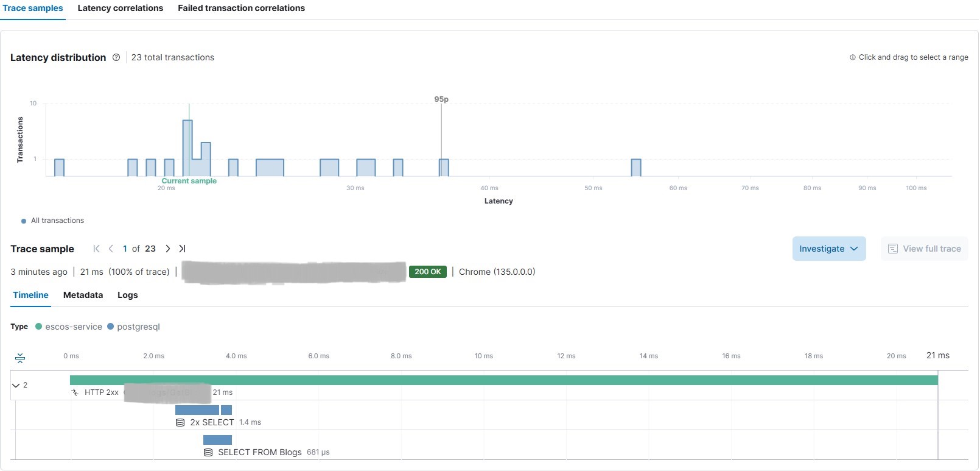
Task: Click the Latency distribution help icon
Action: click(116, 57)
